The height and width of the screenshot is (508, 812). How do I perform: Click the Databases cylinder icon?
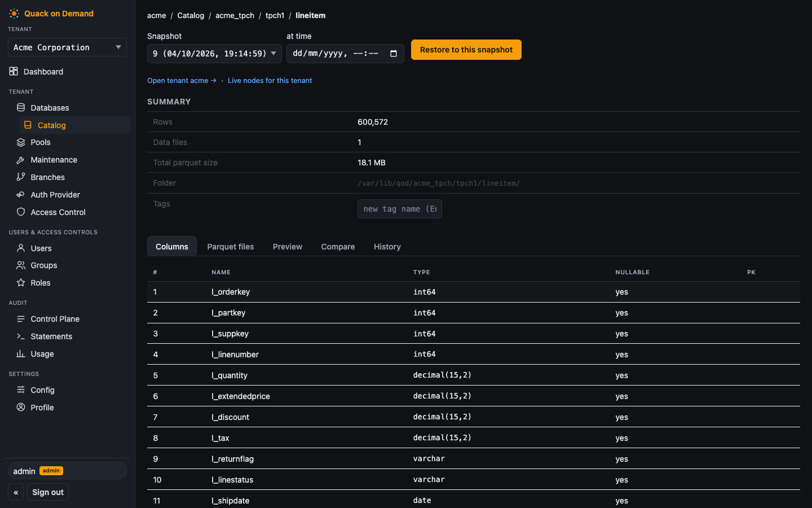pos(21,107)
